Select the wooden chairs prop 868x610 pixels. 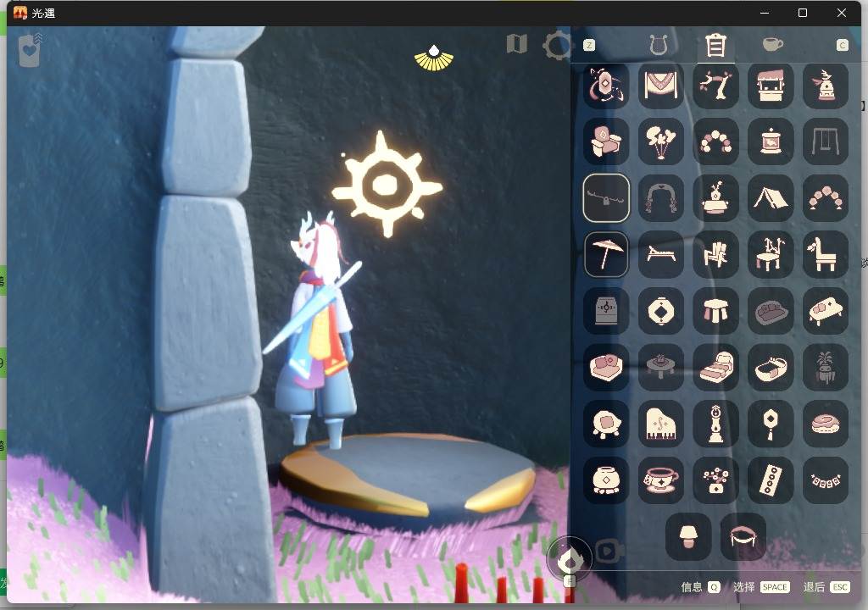click(715, 255)
